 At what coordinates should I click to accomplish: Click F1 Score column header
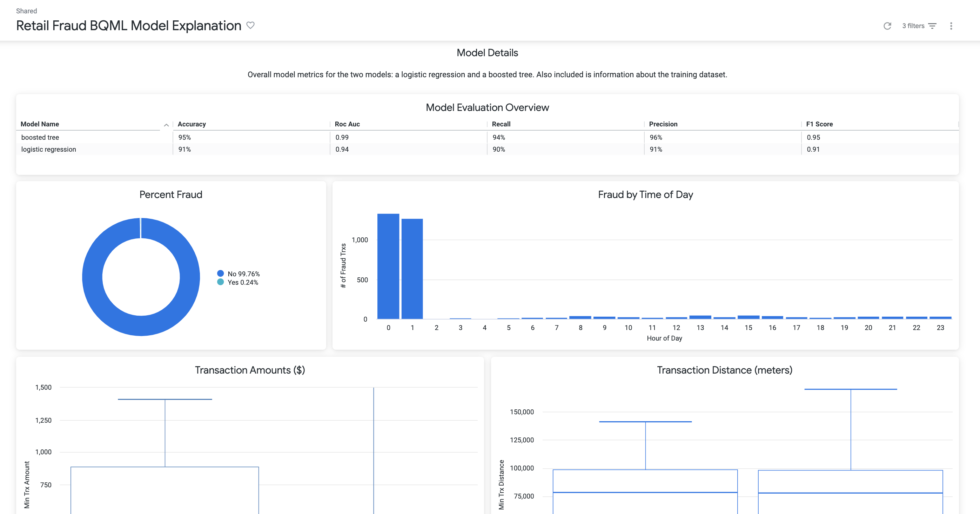coord(819,124)
